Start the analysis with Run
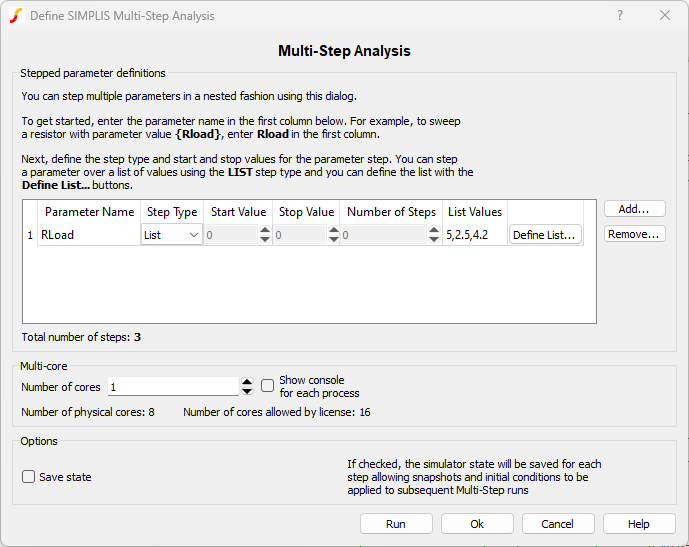This screenshot has height=547, width=689. pyautogui.click(x=396, y=524)
